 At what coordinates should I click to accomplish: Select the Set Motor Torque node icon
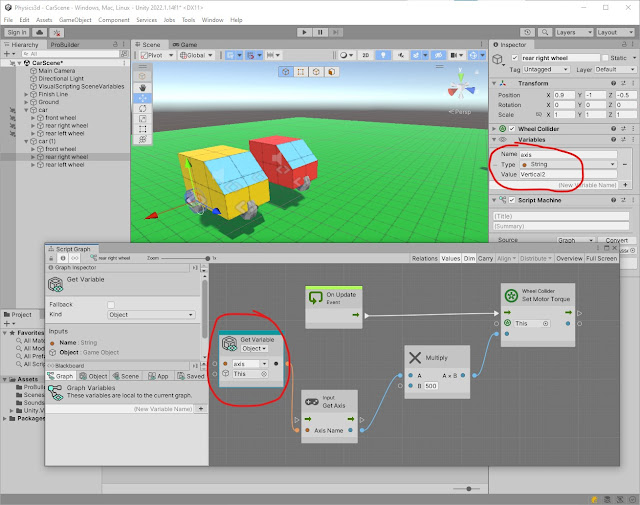[x=511, y=295]
